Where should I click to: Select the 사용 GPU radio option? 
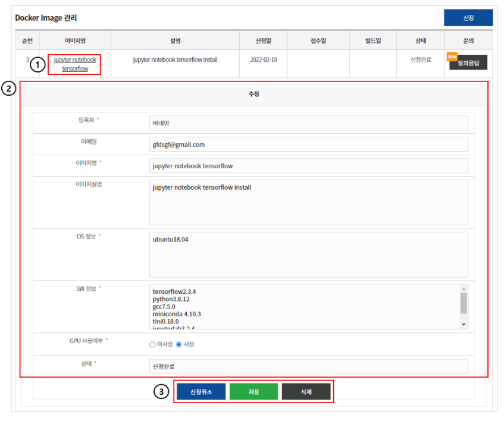179,344
